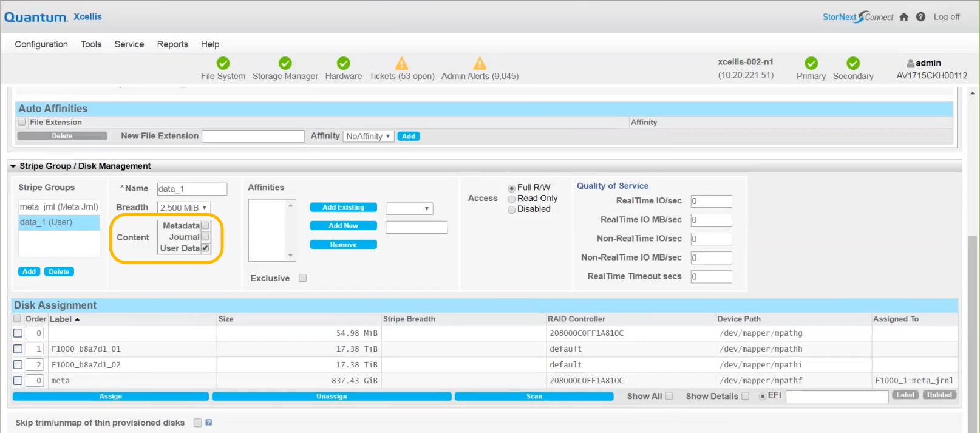
Task: Click Delete under Stripe Groups
Action: click(59, 272)
